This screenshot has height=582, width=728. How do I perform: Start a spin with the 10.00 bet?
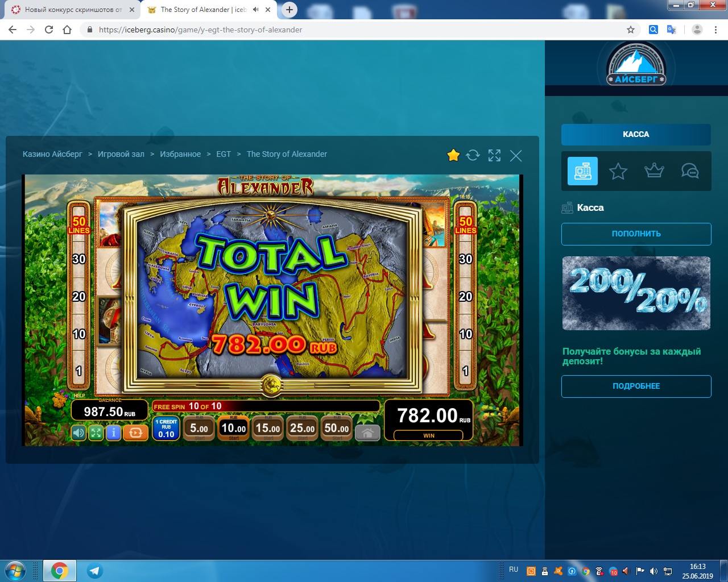click(x=234, y=429)
